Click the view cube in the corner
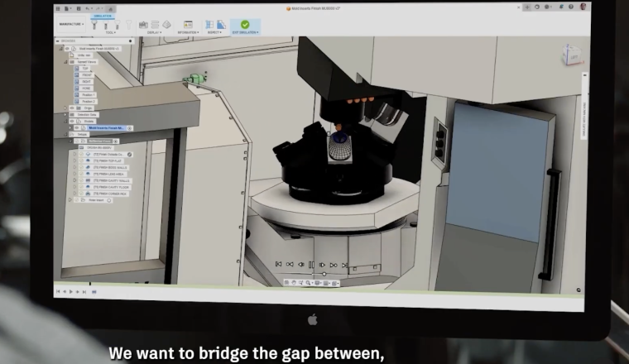 pyautogui.click(x=573, y=55)
